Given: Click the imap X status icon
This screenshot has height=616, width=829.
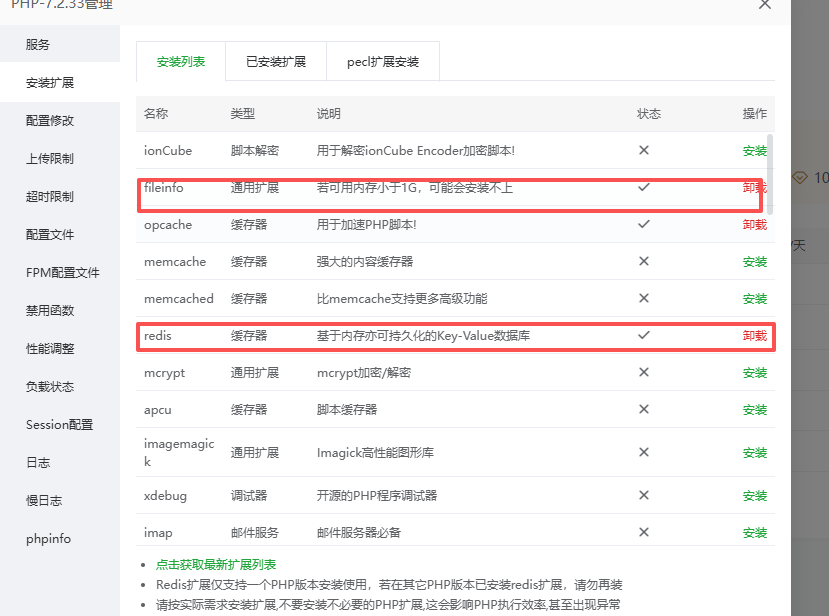Looking at the screenshot, I should 643,532.
